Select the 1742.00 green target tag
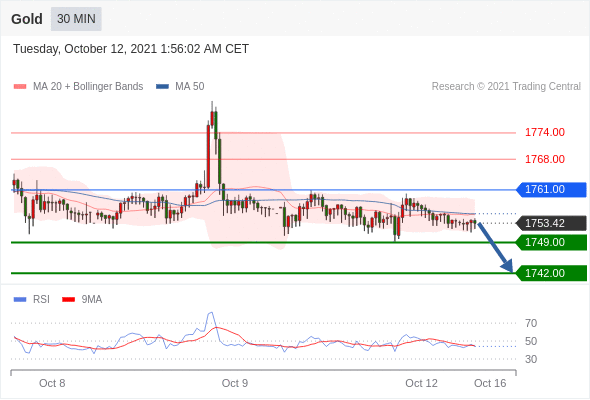The width and height of the screenshot is (590, 400). pos(551,273)
